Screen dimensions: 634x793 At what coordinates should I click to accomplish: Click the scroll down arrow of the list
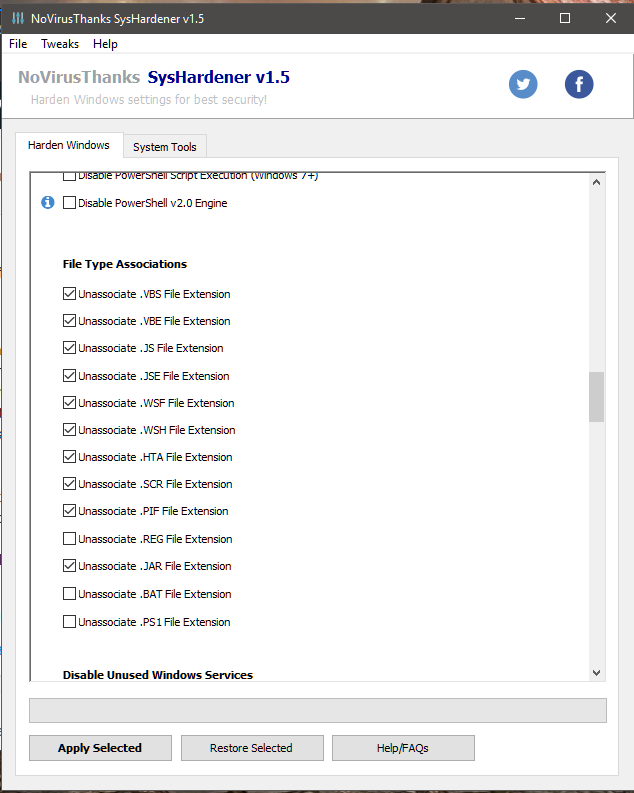pos(597,673)
